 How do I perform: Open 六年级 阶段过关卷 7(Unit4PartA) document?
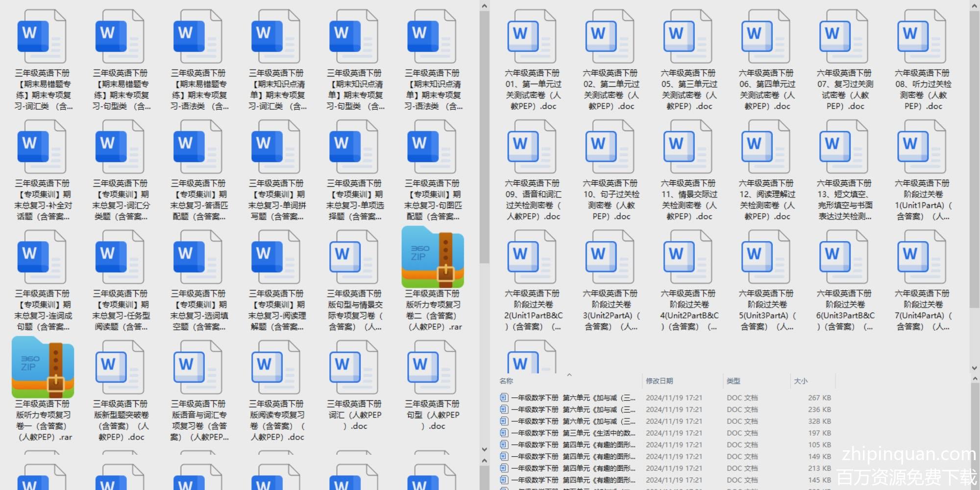(x=922, y=258)
